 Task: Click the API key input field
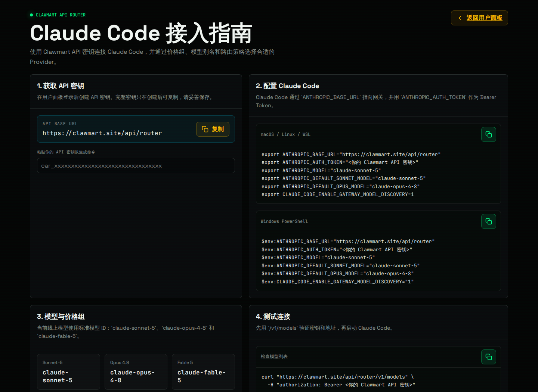pyautogui.click(x=136, y=166)
